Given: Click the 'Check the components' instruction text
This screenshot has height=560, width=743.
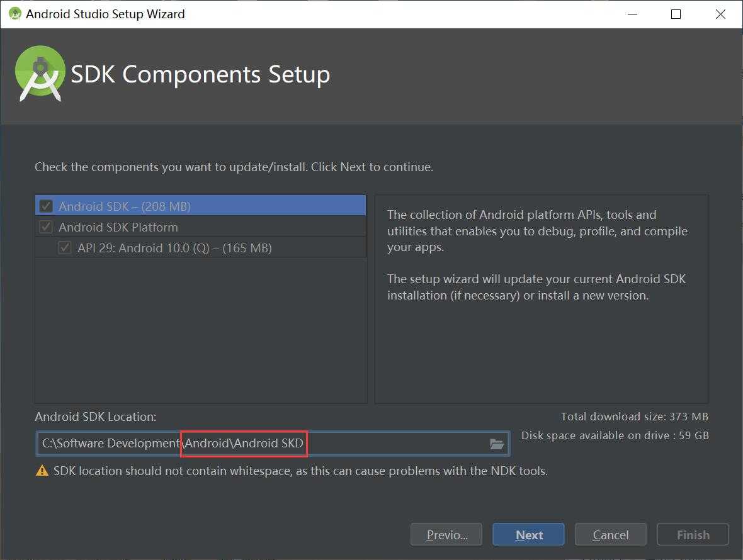Looking at the screenshot, I should [234, 167].
